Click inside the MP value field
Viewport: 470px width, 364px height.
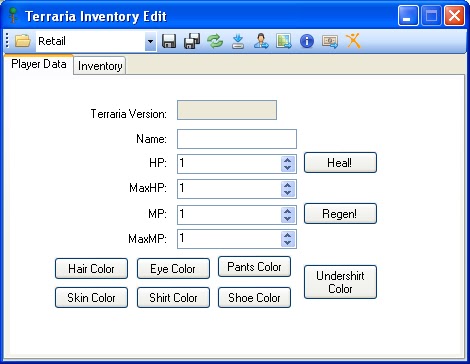(x=230, y=214)
